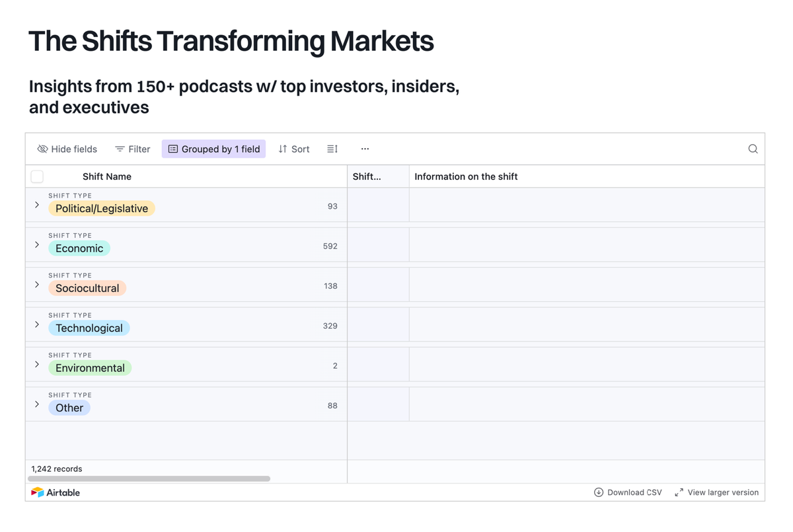This screenshot has width=793, height=532.
Task: Click the Shift Name column header
Action: click(106, 176)
